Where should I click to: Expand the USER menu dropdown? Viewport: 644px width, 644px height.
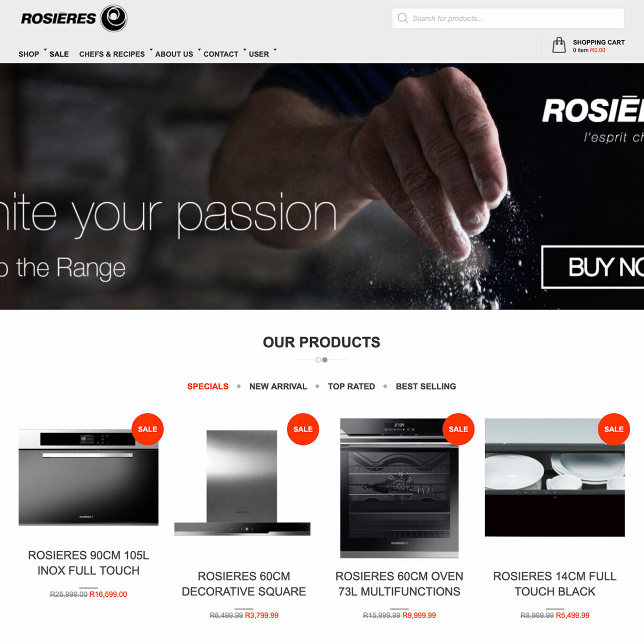pyautogui.click(x=275, y=49)
